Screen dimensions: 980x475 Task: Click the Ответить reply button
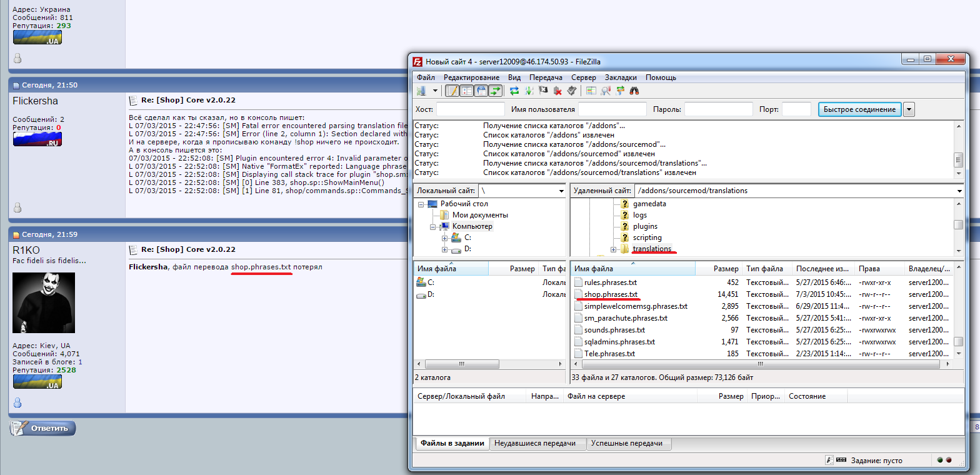click(x=43, y=429)
